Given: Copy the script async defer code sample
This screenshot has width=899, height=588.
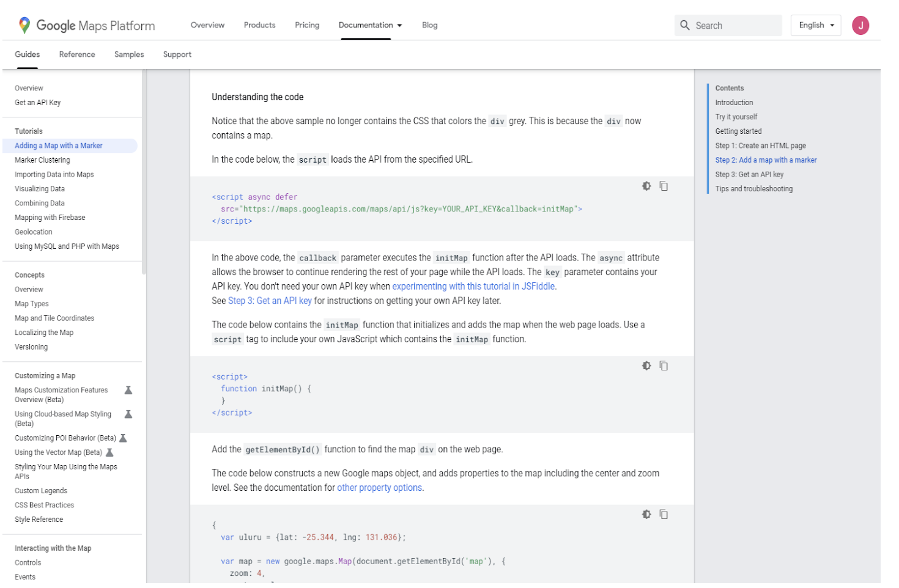Looking at the screenshot, I should [x=664, y=186].
